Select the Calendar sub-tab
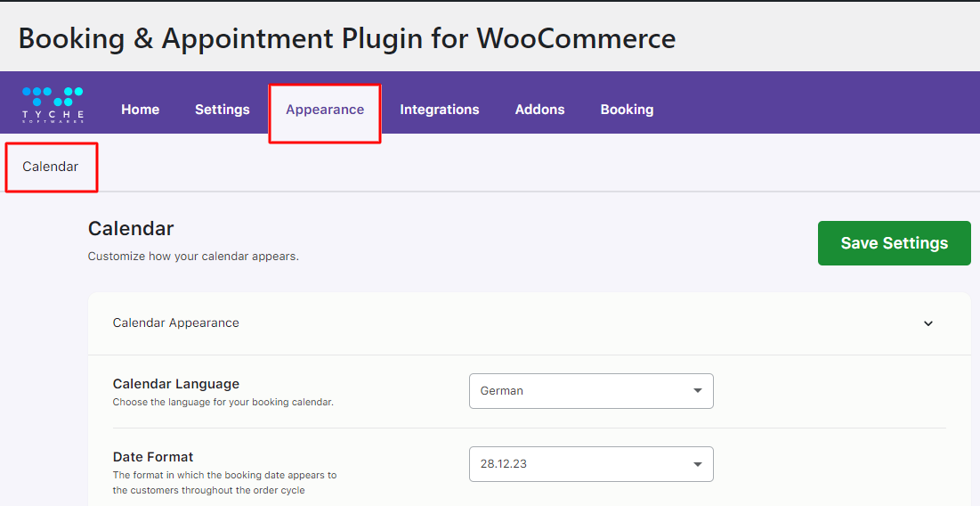980x506 pixels. 51,167
